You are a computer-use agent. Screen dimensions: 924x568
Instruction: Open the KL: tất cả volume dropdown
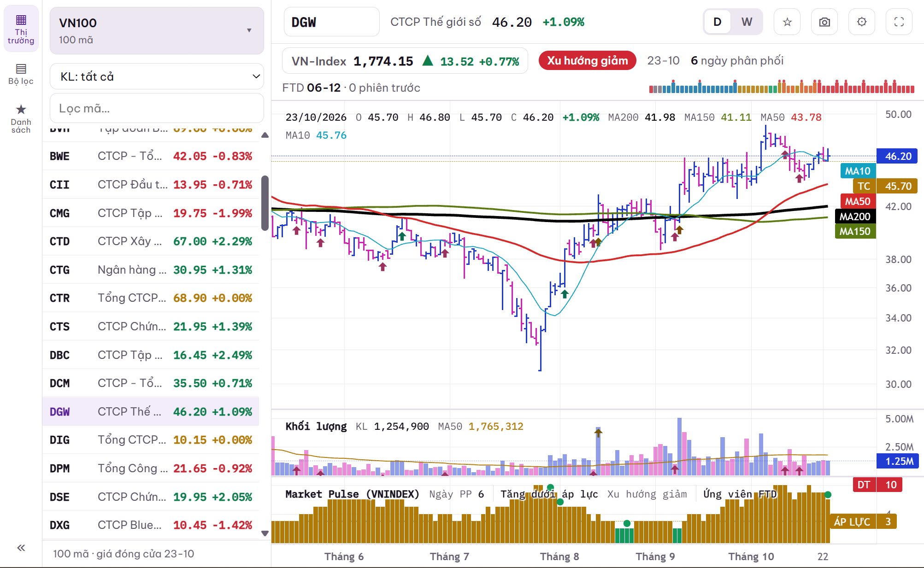tap(157, 76)
